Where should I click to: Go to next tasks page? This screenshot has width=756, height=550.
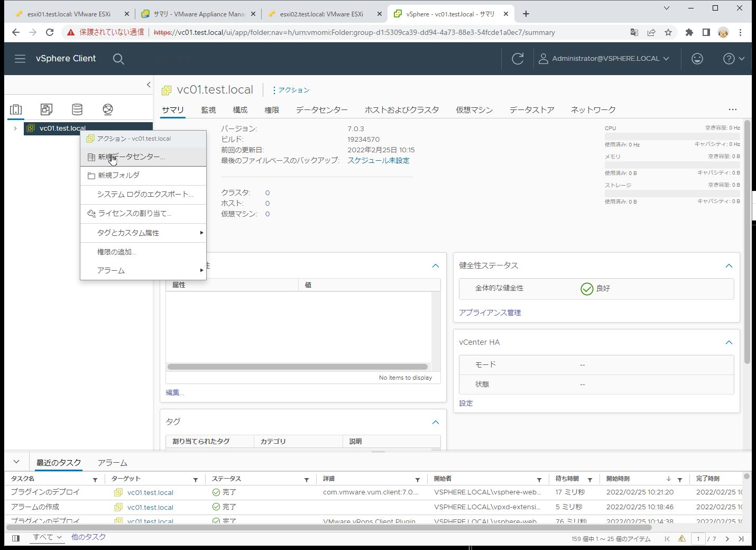727,539
